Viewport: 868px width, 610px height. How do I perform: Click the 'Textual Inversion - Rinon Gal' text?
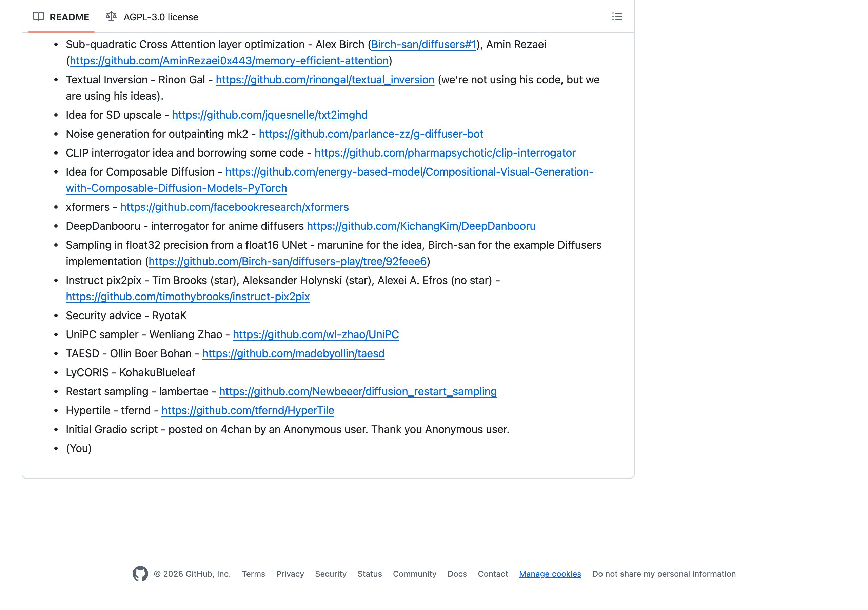click(135, 80)
